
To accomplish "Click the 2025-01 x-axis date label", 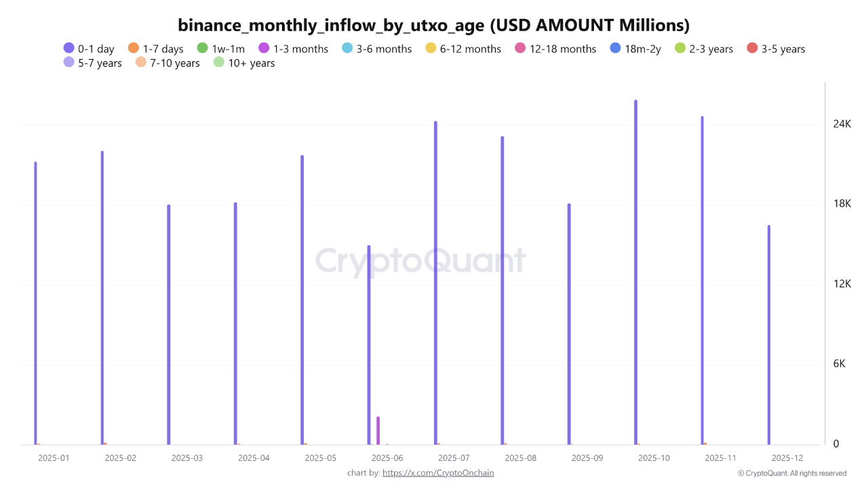I will coord(54,458).
